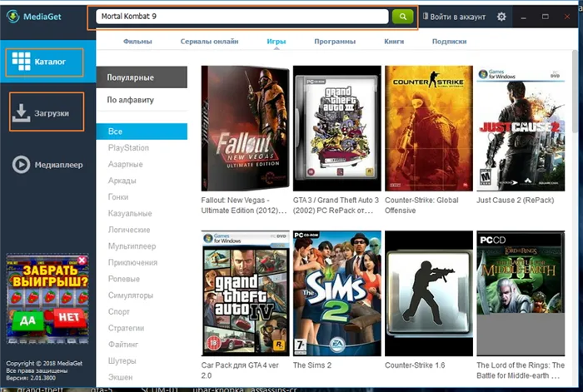
Task: Switch to the Сериалы онлайн tab
Action: [209, 42]
